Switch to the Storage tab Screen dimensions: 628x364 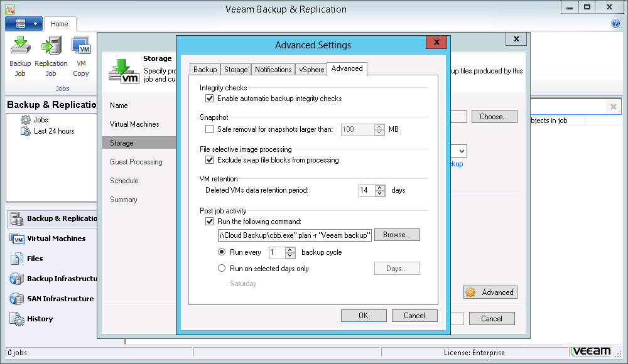236,70
